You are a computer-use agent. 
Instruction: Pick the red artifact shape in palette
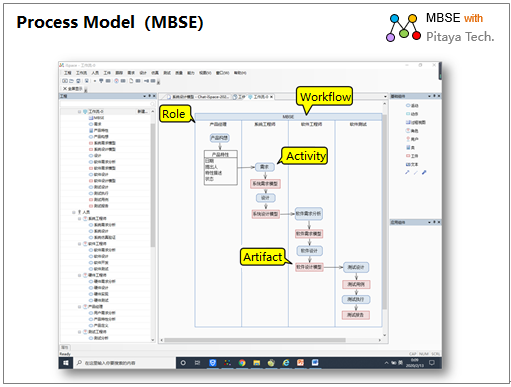tap(408, 156)
